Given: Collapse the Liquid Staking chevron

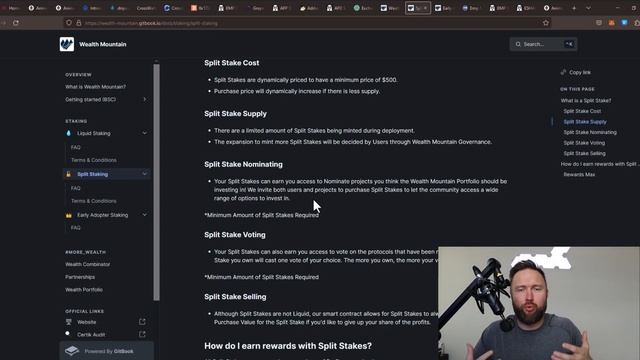Looking at the screenshot, I should [x=144, y=133].
